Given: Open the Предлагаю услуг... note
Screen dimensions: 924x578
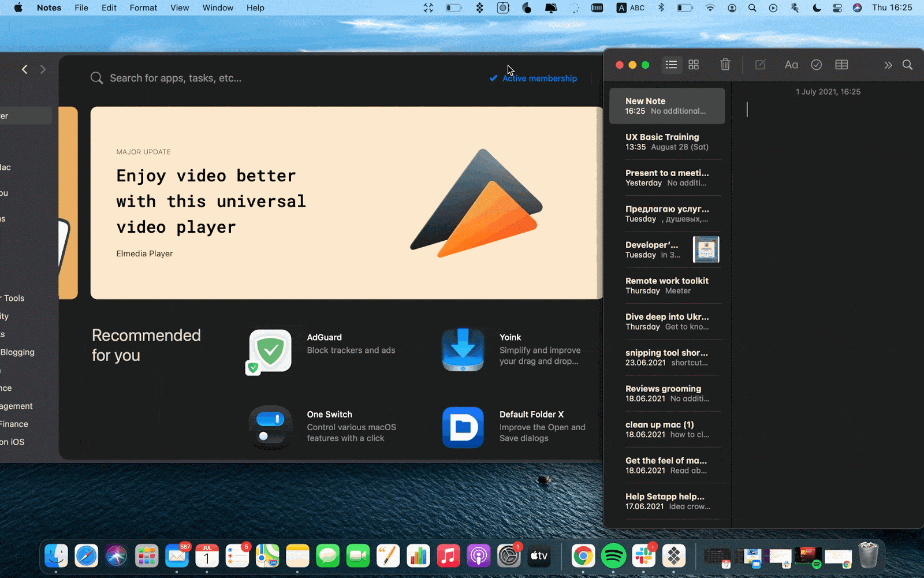Looking at the screenshot, I should (x=667, y=214).
